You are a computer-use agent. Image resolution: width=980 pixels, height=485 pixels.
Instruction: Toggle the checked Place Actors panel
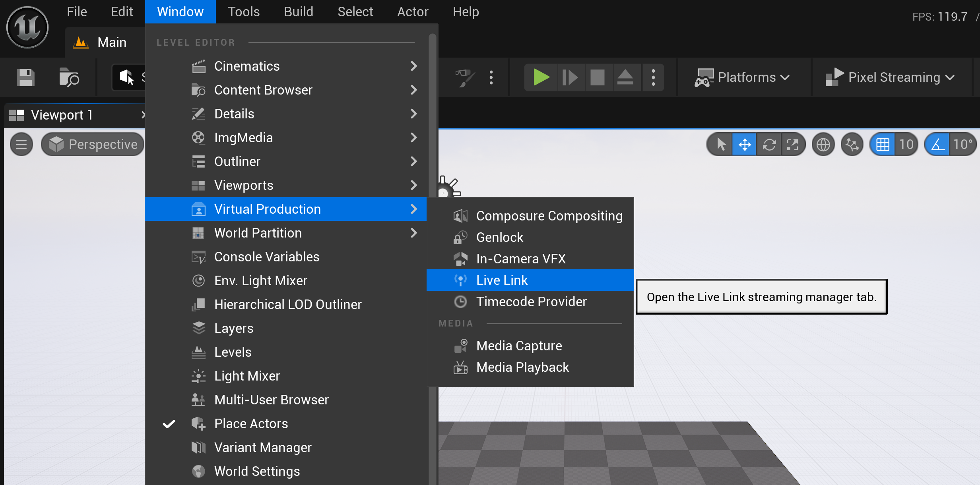point(286,423)
